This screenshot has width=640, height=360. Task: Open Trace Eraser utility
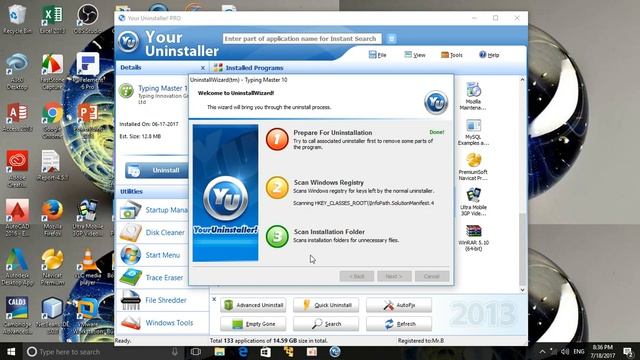click(x=152, y=278)
